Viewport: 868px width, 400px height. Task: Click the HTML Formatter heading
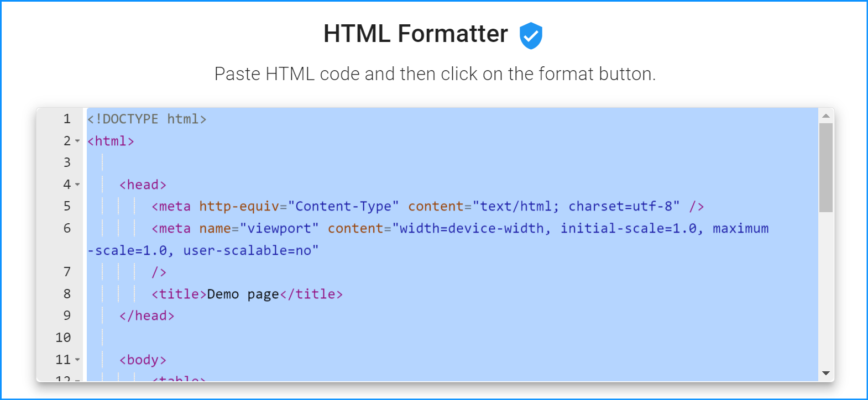click(x=416, y=34)
